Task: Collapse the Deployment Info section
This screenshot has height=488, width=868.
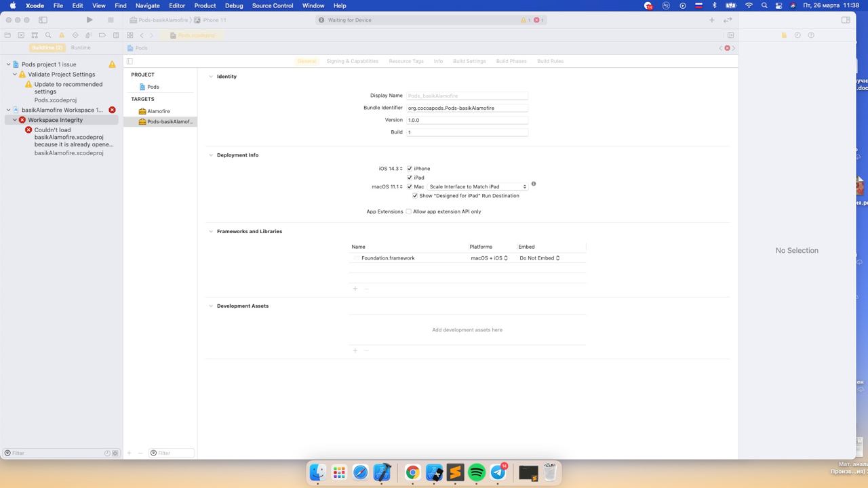Action: point(211,155)
